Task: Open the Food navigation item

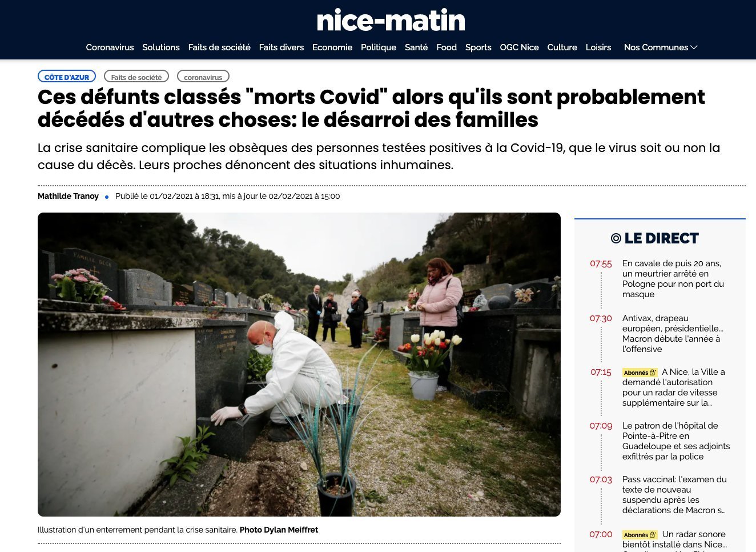Action: pos(447,47)
